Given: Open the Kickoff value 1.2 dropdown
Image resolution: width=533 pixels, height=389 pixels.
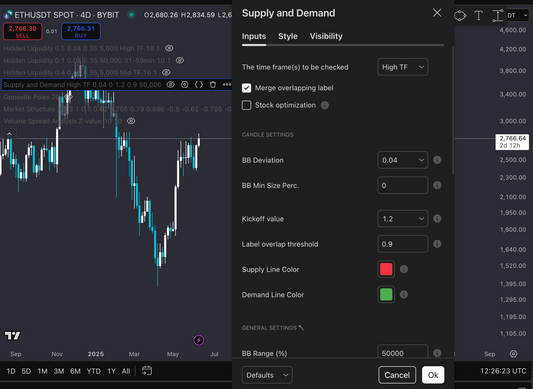Looking at the screenshot, I should (402, 219).
